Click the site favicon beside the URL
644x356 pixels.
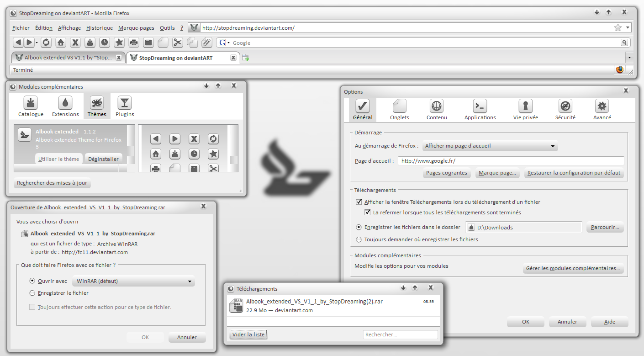tap(194, 28)
